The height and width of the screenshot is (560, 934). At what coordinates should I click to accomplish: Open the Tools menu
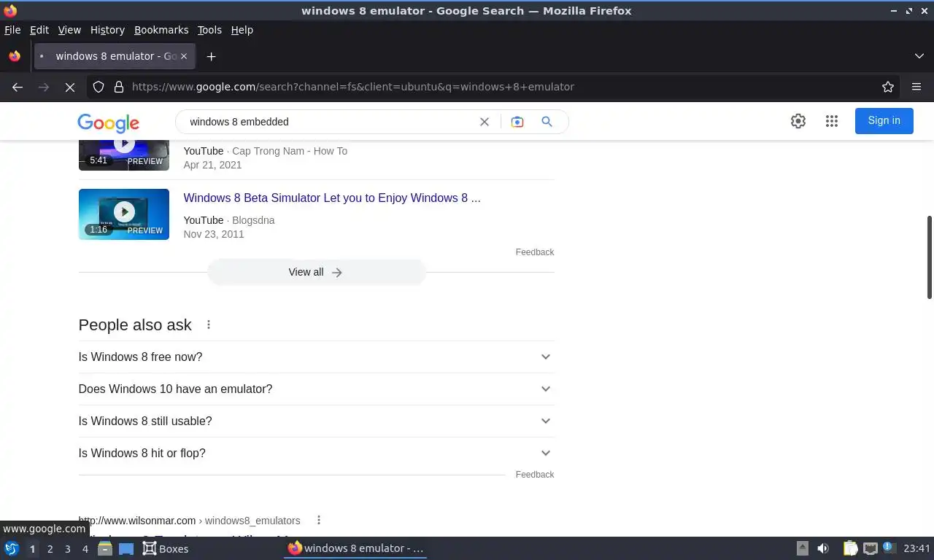pyautogui.click(x=209, y=30)
